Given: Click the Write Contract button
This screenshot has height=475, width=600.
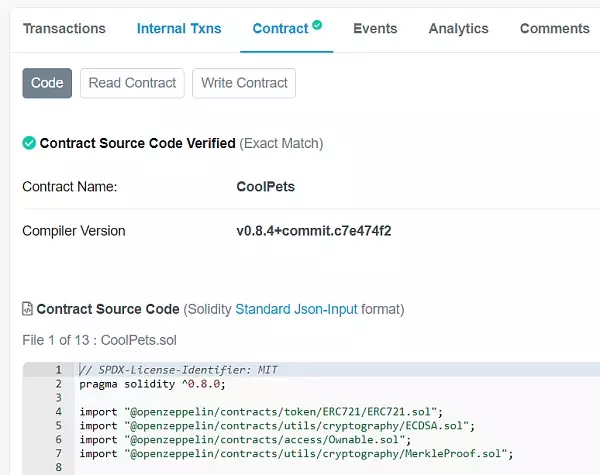Looking at the screenshot, I should coord(244,83).
